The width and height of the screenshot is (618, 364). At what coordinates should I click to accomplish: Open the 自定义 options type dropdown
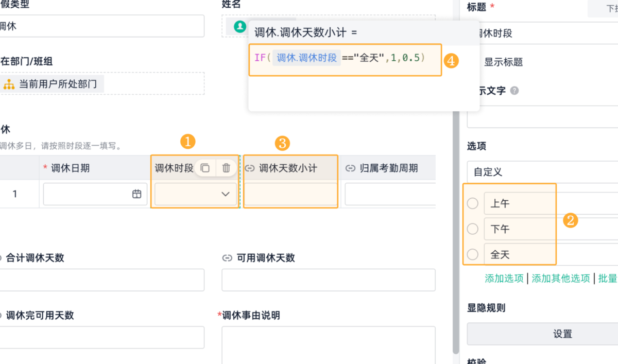tap(541, 171)
